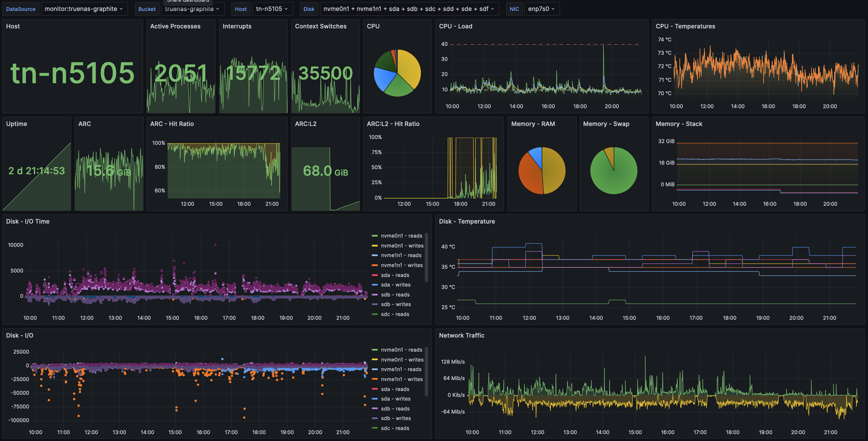This screenshot has width=868, height=441.
Task: Toggle sda - writes series in Disk I/O Time legend
Action: click(x=396, y=285)
